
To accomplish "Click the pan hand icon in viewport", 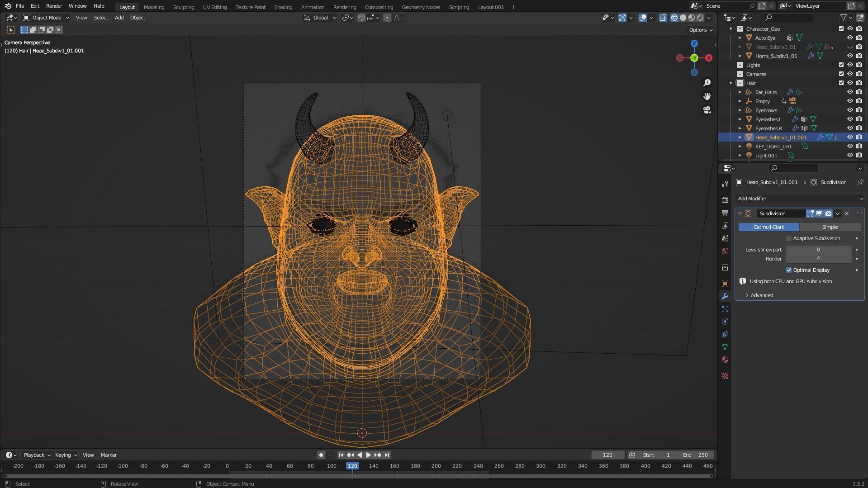I will [707, 96].
